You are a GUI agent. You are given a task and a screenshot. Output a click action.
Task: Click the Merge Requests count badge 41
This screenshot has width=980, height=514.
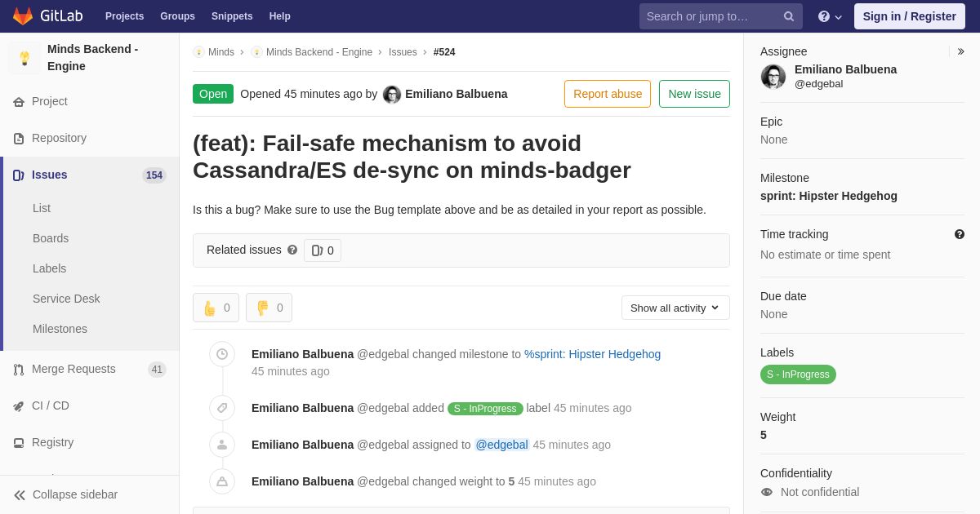(157, 370)
